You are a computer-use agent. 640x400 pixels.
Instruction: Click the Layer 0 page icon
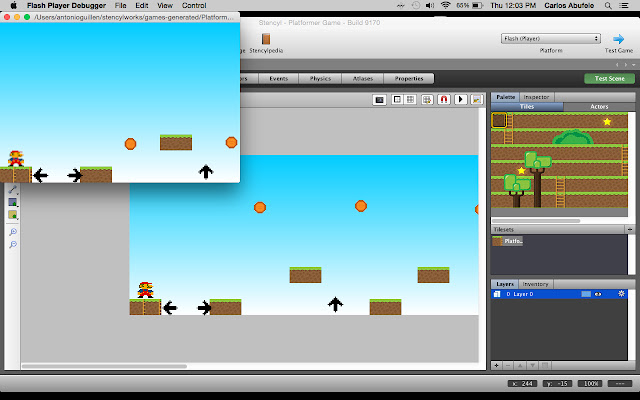pyautogui.click(x=497, y=294)
